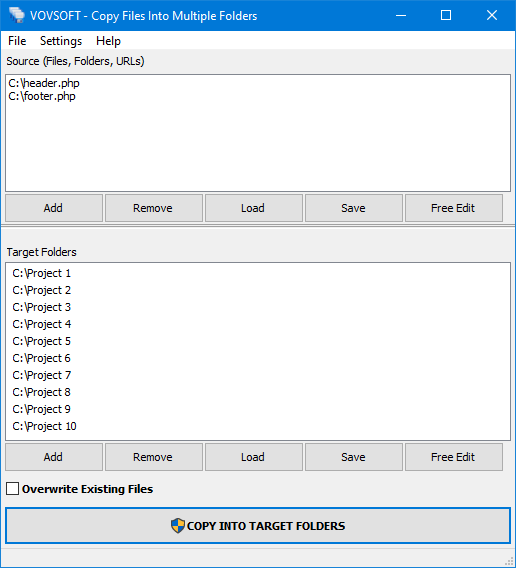Click Add button under Source list
516x568 pixels.
[x=54, y=208]
